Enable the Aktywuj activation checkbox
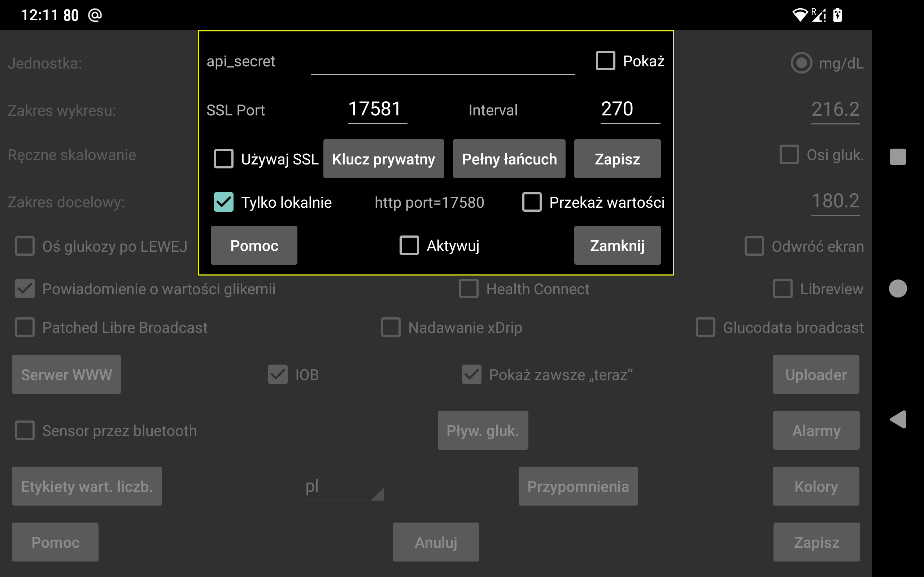The width and height of the screenshot is (924, 577). click(409, 246)
